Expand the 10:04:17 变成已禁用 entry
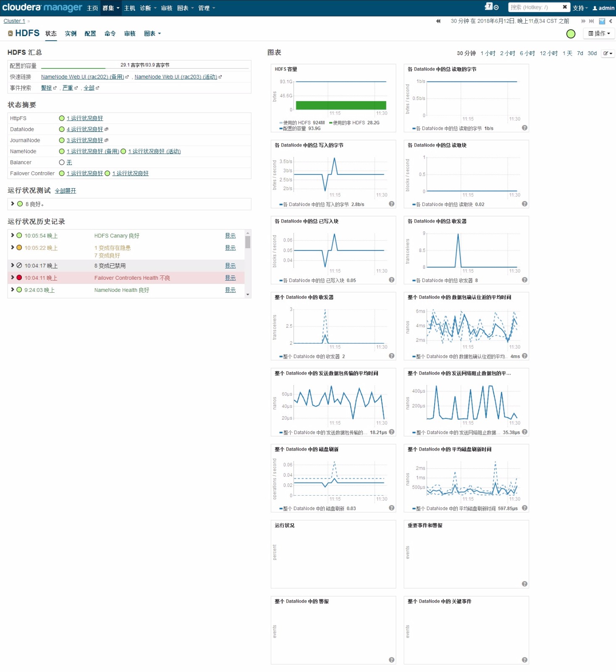 click(x=12, y=265)
